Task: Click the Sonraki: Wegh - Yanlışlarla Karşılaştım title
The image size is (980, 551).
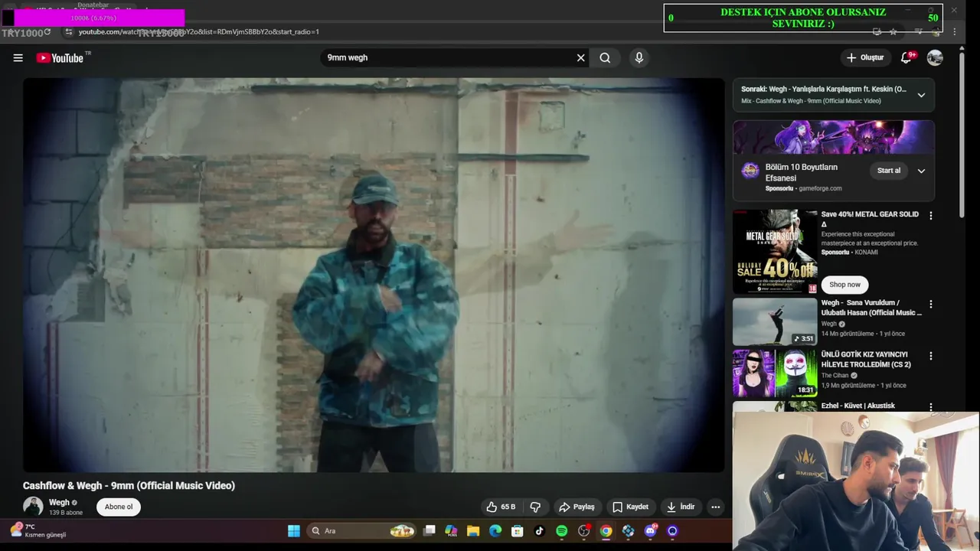Action: (823, 89)
